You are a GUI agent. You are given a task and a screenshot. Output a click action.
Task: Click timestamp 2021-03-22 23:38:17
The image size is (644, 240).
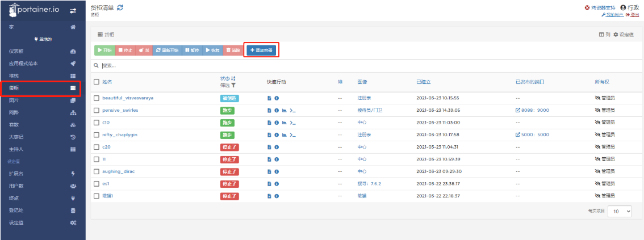[437, 184]
